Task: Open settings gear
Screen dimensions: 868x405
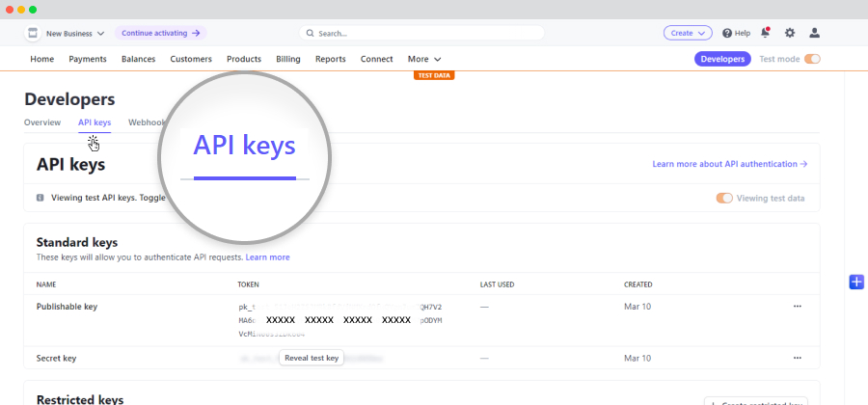Action: click(790, 33)
